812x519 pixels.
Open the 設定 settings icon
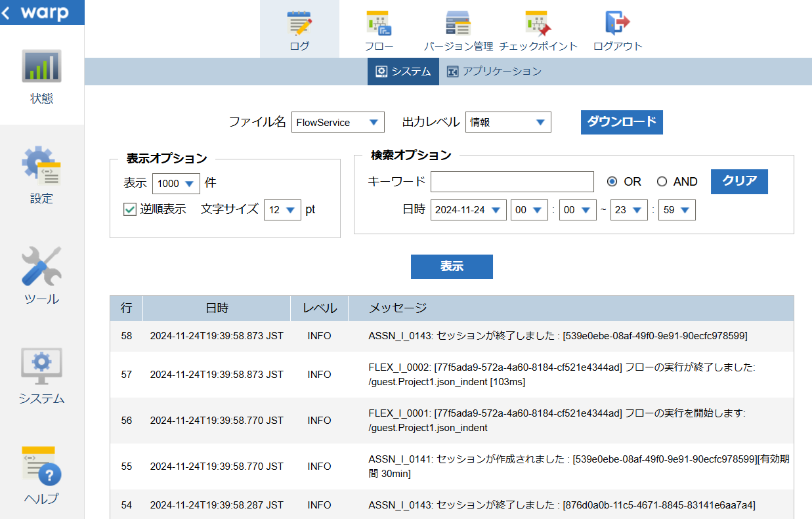pyautogui.click(x=41, y=166)
